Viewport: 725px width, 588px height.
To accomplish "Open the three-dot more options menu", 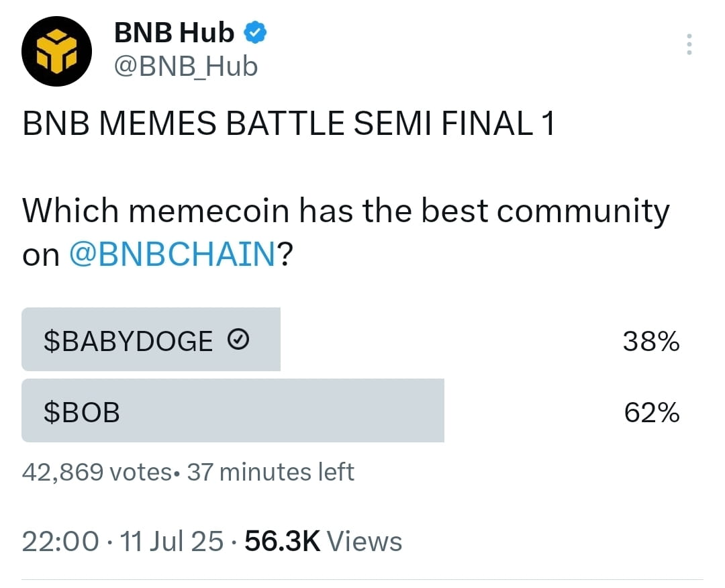I will tap(689, 44).
